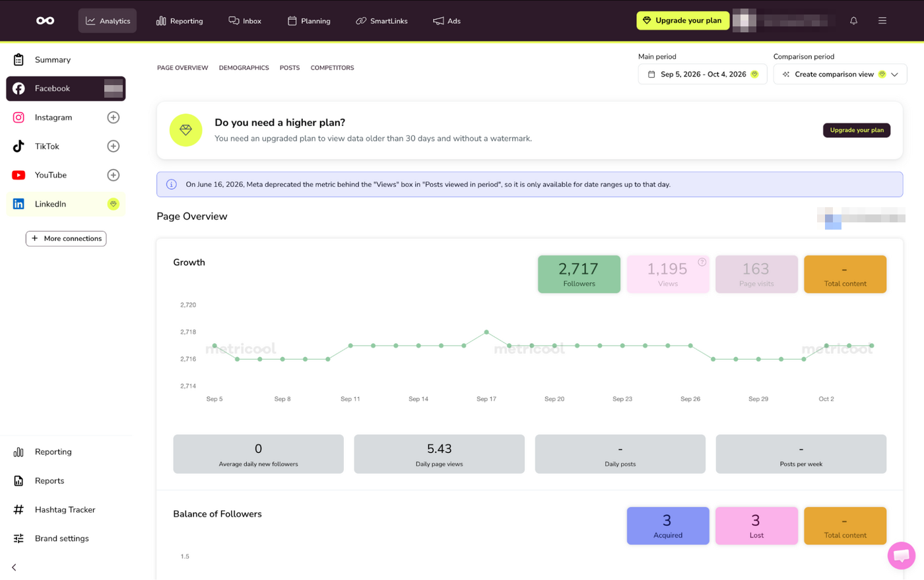
Task: Add a TikTok connection with plus icon
Action: click(114, 146)
